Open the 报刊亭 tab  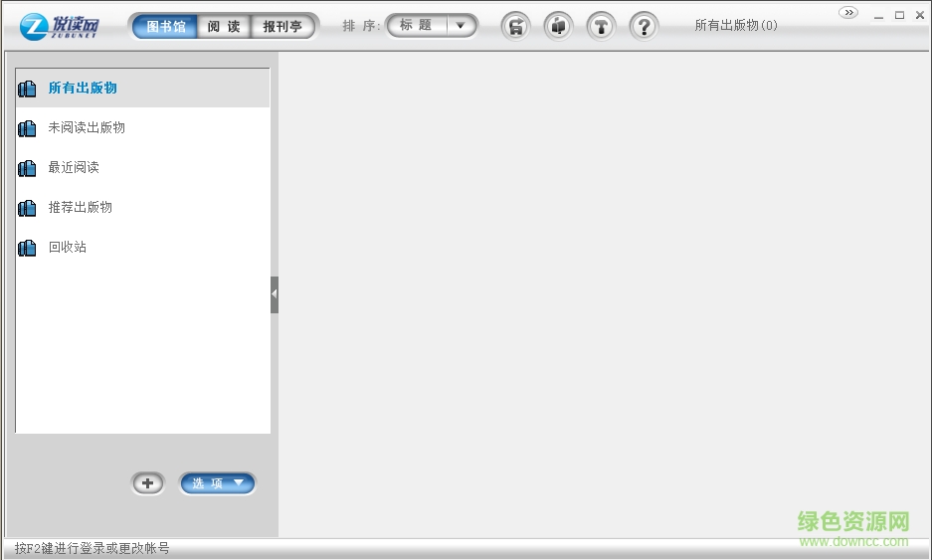[282, 27]
